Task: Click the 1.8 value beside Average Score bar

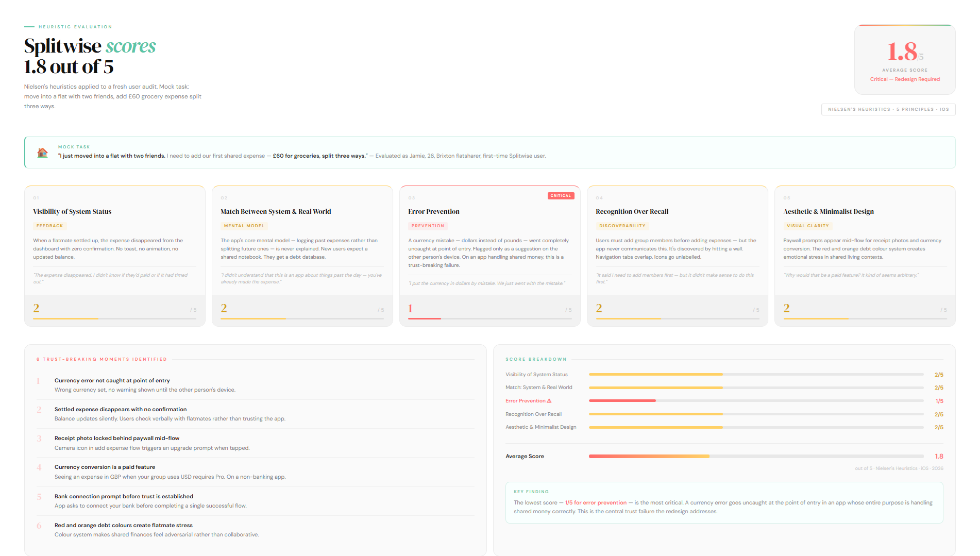Action: click(x=939, y=457)
